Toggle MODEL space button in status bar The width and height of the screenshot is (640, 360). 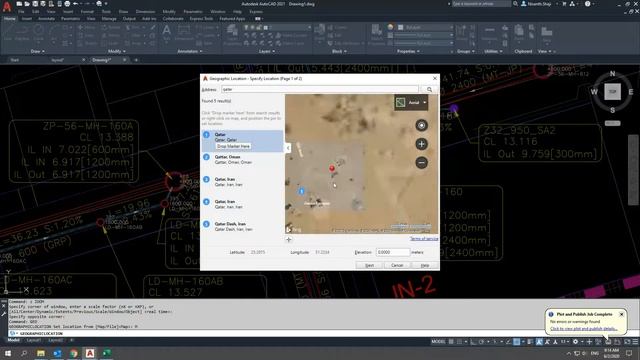438,342
